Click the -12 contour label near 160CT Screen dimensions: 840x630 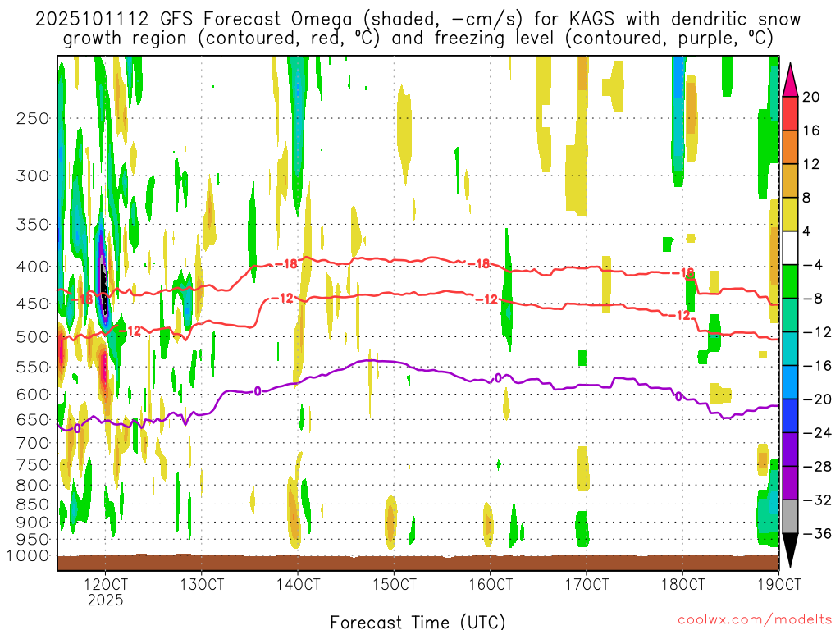pyautogui.click(x=486, y=299)
